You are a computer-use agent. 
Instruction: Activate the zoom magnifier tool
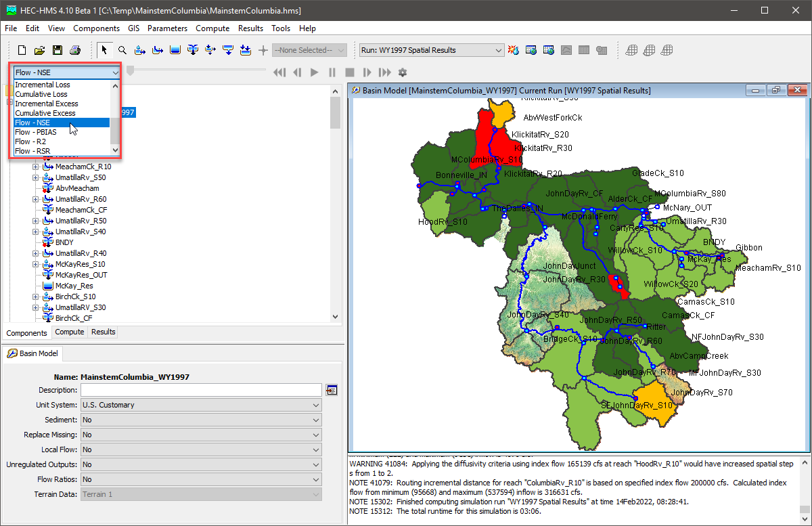coord(122,50)
